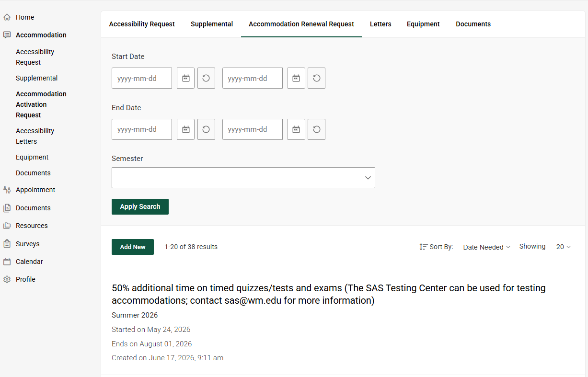The height and width of the screenshot is (377, 588).
Task: Click the 'Summer 2026' semester text
Action: click(x=135, y=315)
